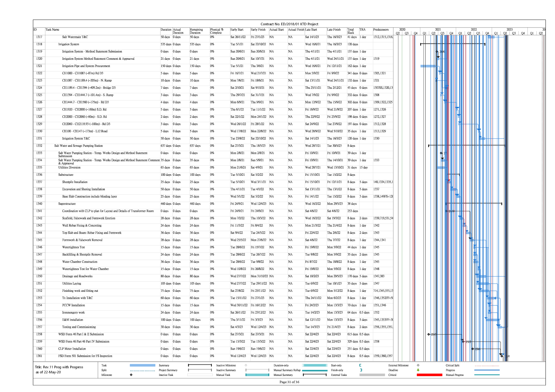
Task: Click the Page 31 of 36 footer
Action: pos(289,382)
